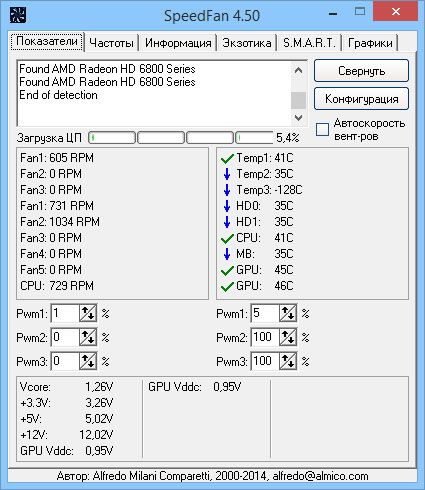Click the right Pwm1 value field

pyautogui.click(x=265, y=313)
